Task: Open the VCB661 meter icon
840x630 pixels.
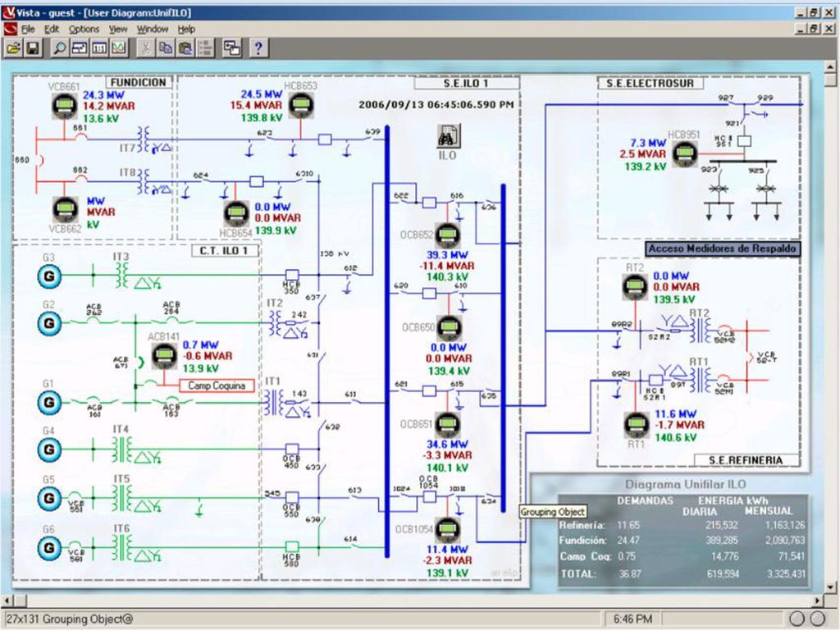Action: (64, 106)
